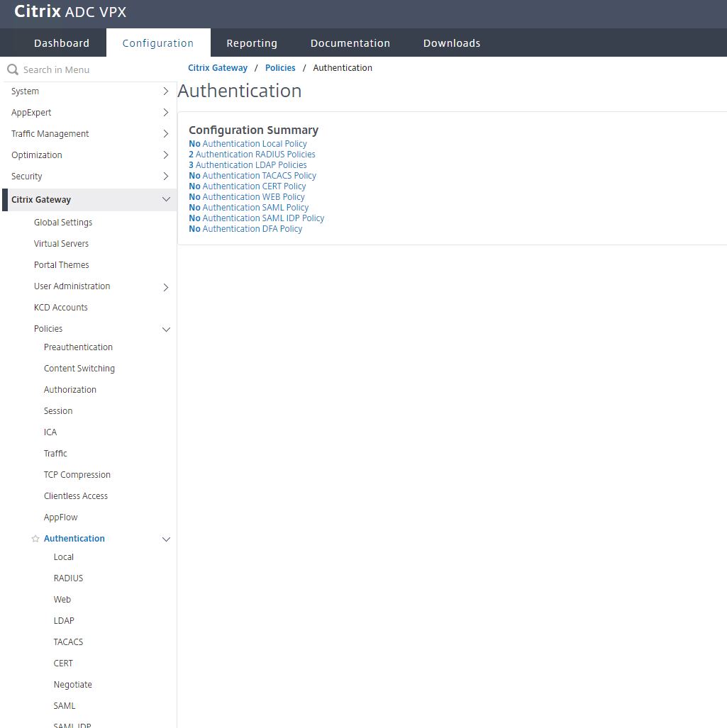
Task: Open No Authentication CERT Policy link
Action: (x=247, y=186)
